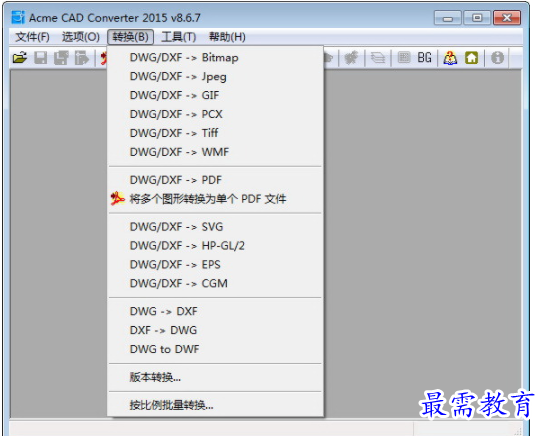Viewport: 543px width, 436px height.
Task: Choose DWG/DXF -> PCX conversion
Action: tap(215, 114)
